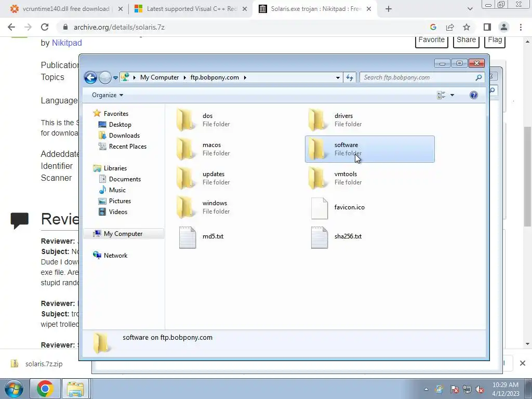532x399 pixels.
Task: Close the downloads bar
Action: tap(523, 363)
